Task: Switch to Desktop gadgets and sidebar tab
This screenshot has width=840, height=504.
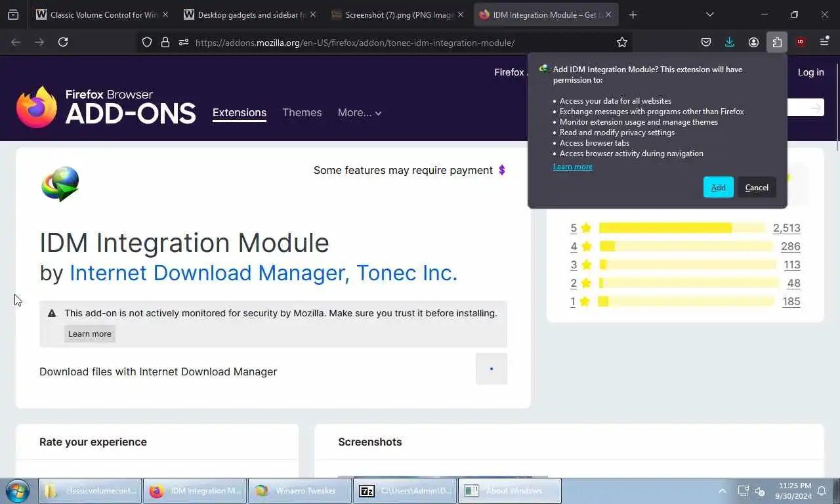Action: (x=249, y=14)
